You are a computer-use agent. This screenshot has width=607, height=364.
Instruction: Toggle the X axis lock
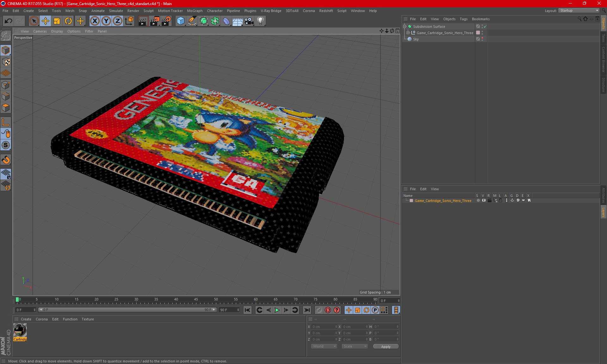click(x=95, y=21)
